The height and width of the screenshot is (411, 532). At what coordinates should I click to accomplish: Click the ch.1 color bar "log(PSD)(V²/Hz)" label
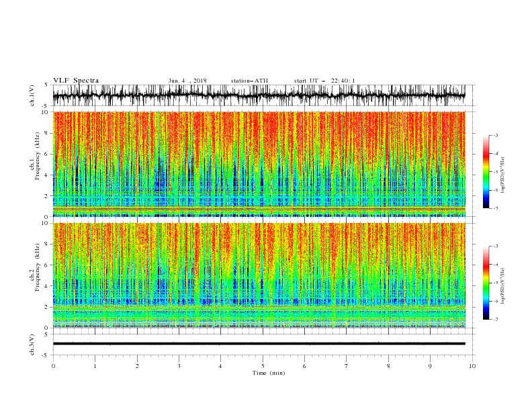(503, 175)
